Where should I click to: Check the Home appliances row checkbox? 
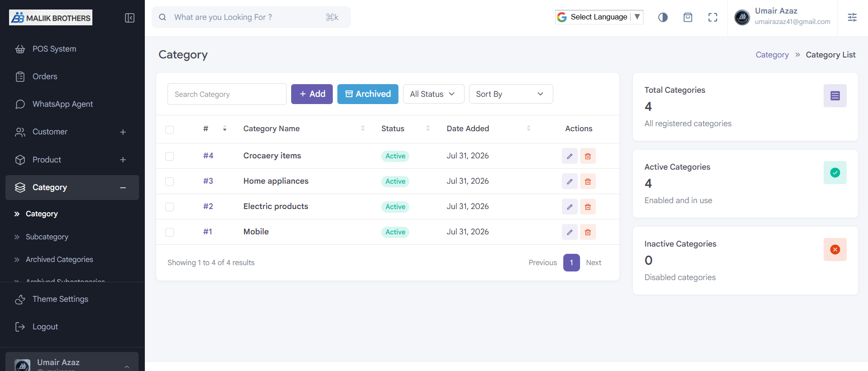pos(170,181)
